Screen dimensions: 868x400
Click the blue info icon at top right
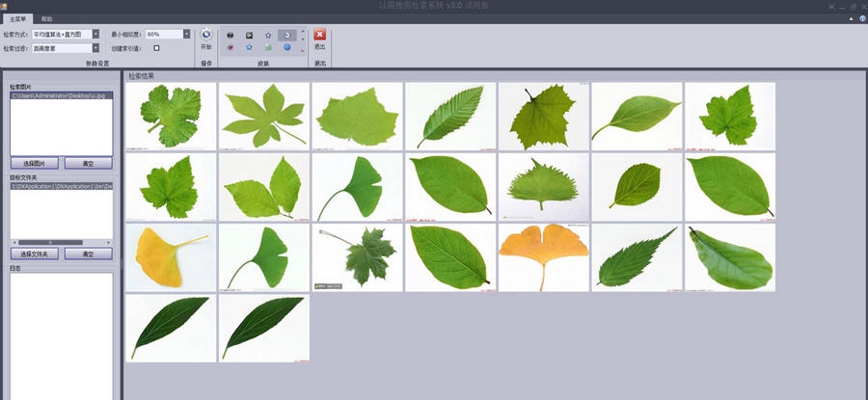click(x=861, y=18)
